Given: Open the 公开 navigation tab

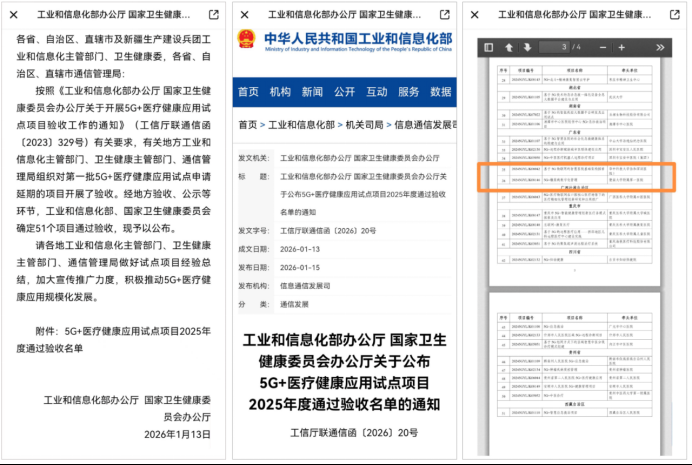Looking at the screenshot, I should 345,92.
